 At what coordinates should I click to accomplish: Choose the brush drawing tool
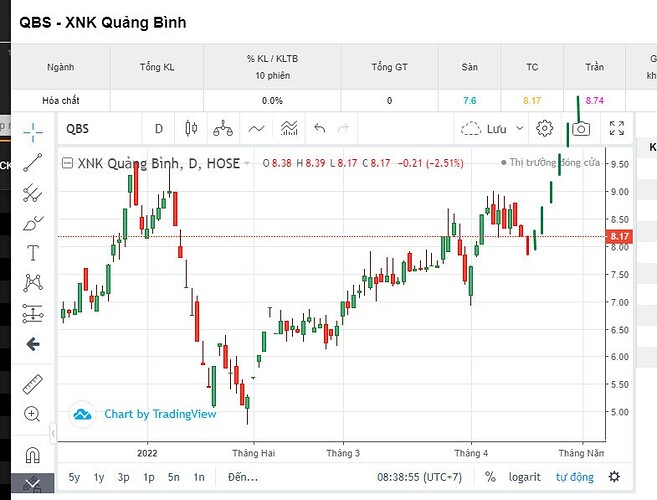[x=33, y=222]
